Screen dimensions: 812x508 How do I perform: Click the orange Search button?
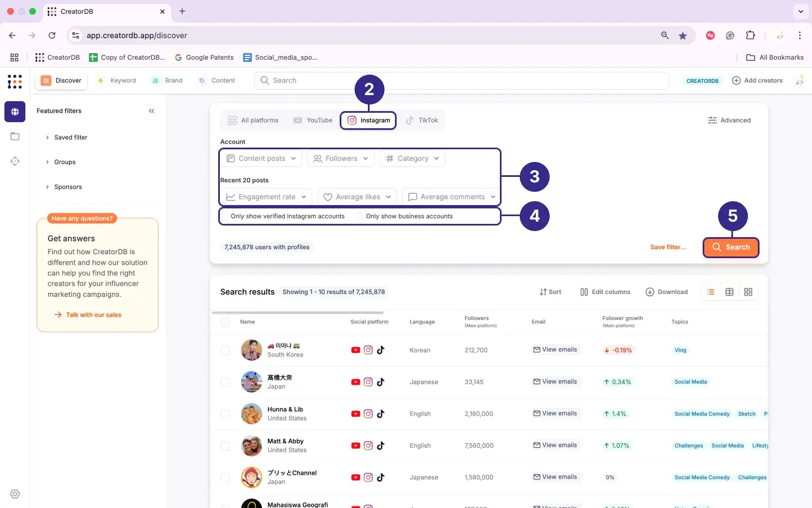tap(731, 247)
